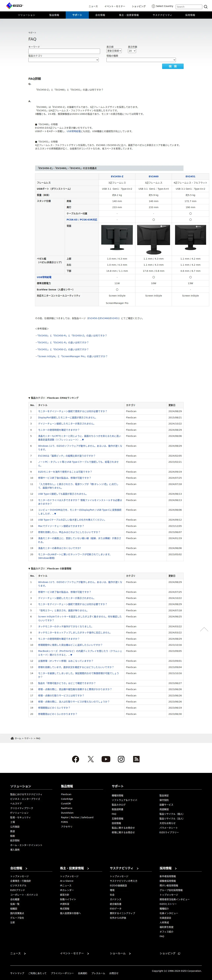
Task: Click FlexScan link in footer 製品情報 column
Action: point(66,794)
